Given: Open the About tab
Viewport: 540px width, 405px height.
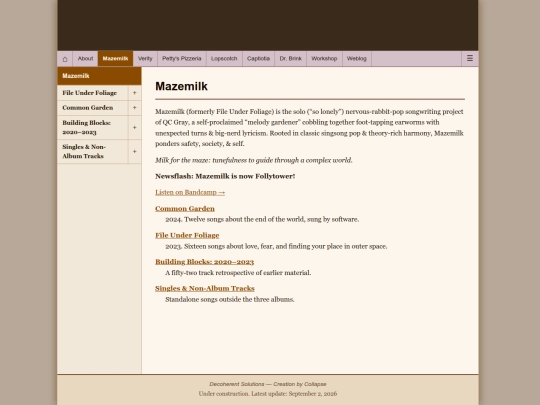Looking at the screenshot, I should tap(85, 59).
